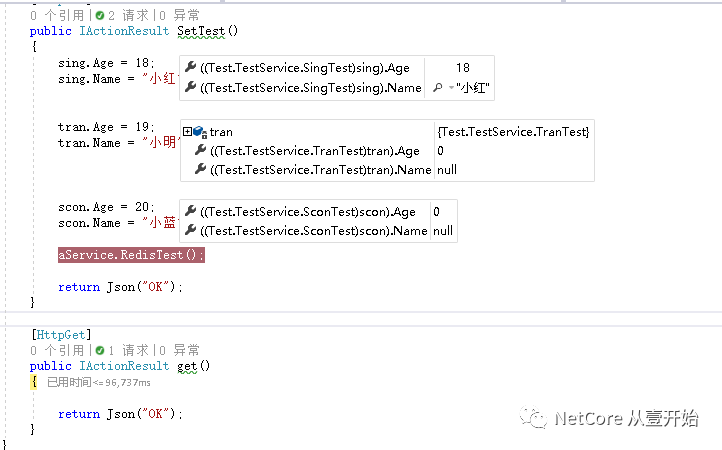Click IActionResult type on SetTest declaration

coord(124,31)
